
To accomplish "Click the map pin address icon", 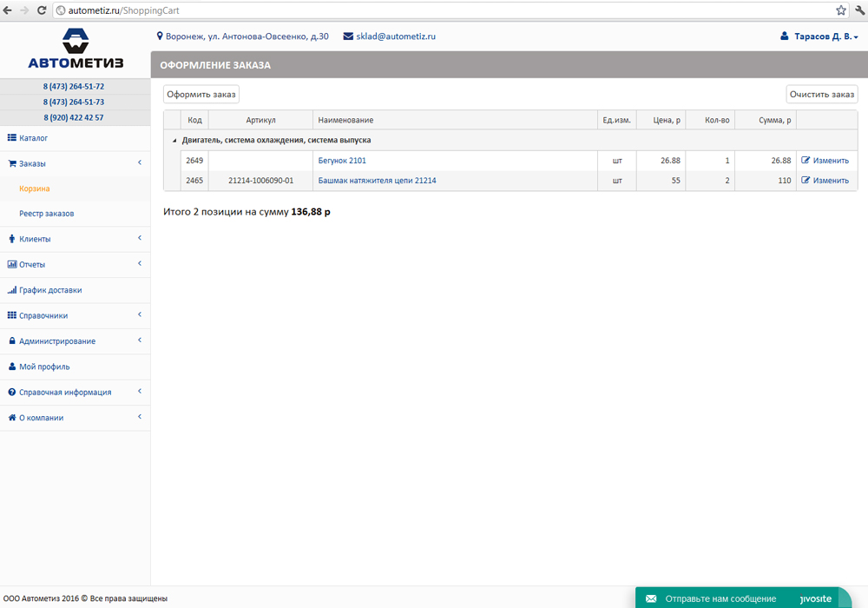I will (160, 36).
